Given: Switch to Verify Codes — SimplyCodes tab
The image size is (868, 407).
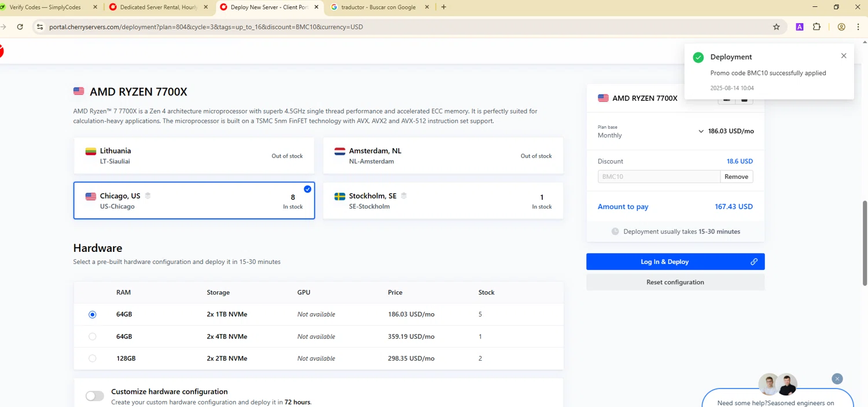Looking at the screenshot, I should pos(49,7).
